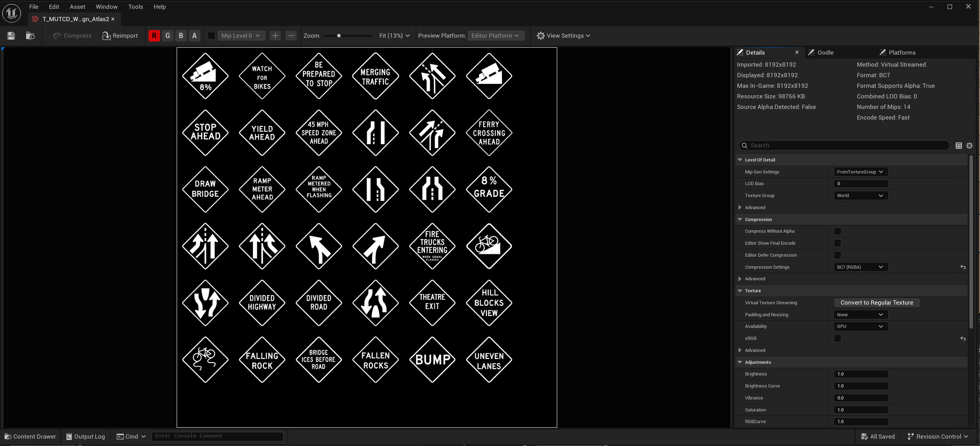Toggle the Alpha channel button
This screenshot has height=446, width=980.
click(194, 36)
